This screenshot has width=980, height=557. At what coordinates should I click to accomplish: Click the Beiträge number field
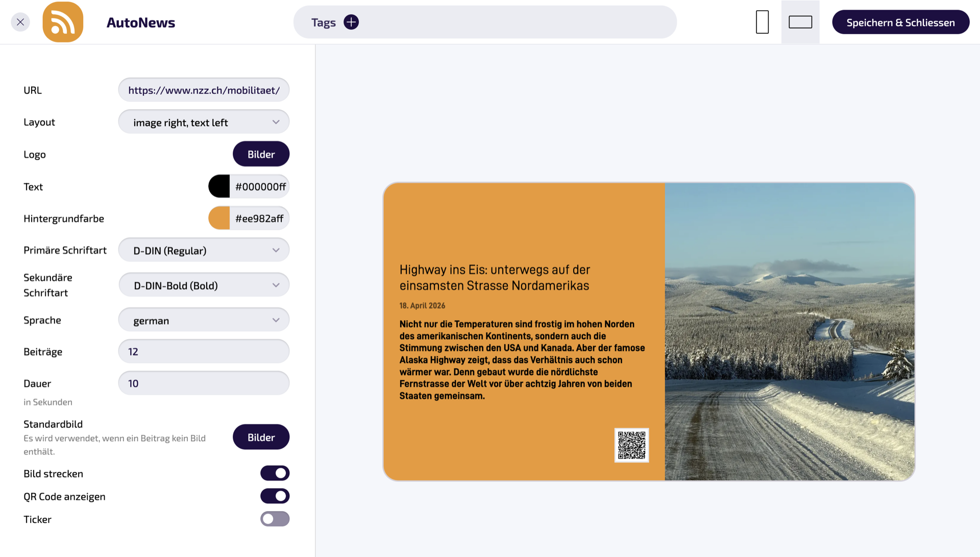click(204, 352)
